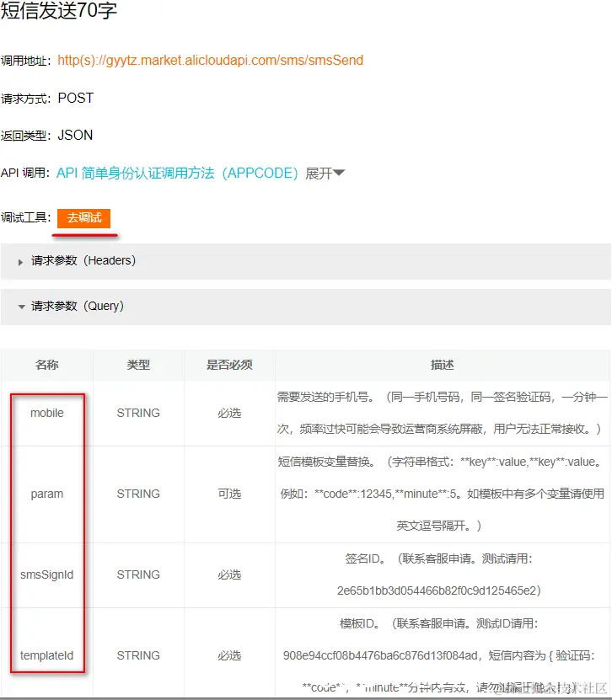
Task: Click 必选 in the smsSignId row
Action: 229,574
